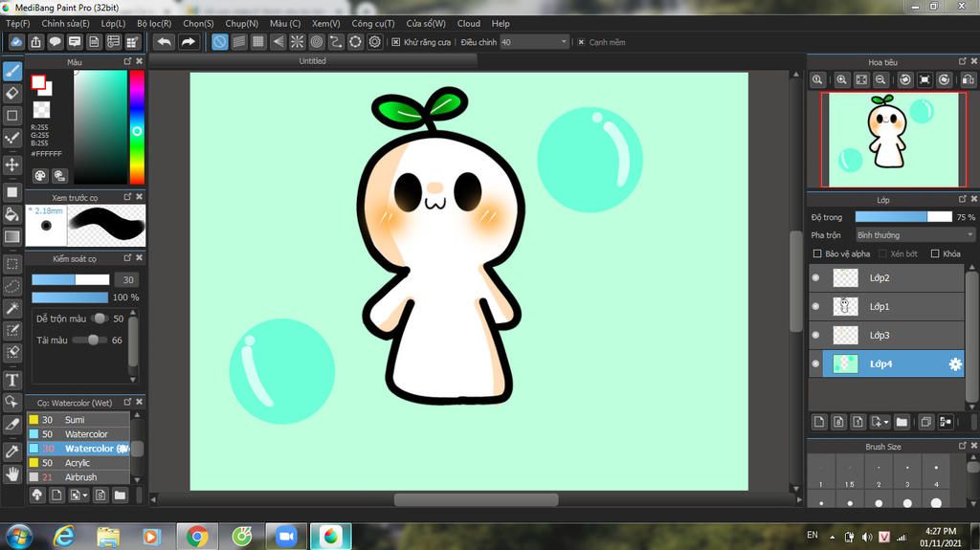980x550 pixels.
Task: Select the Magic Wand tool
Action: click(11, 308)
